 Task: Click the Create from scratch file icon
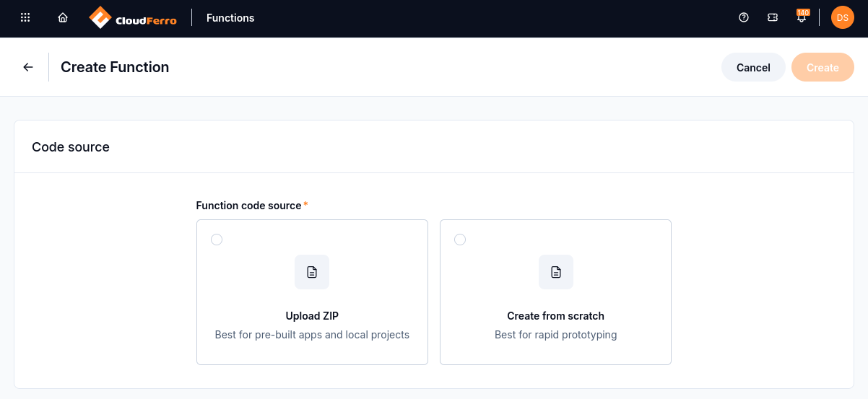(556, 272)
